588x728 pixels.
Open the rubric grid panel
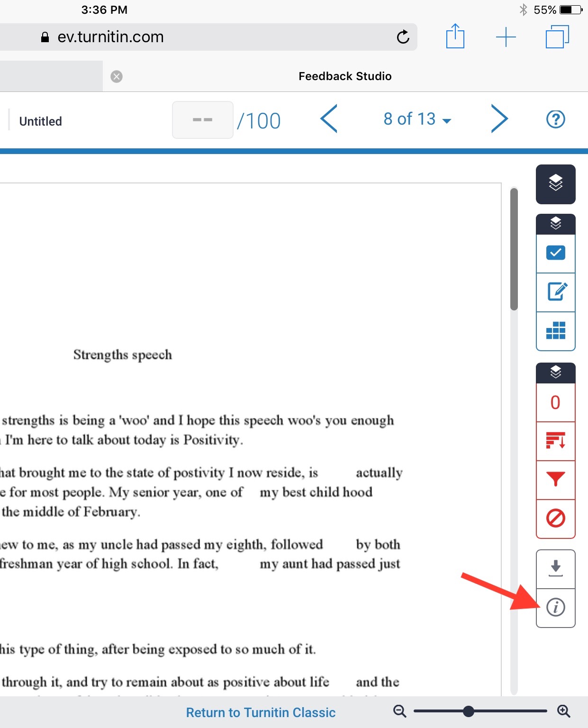pos(555,331)
